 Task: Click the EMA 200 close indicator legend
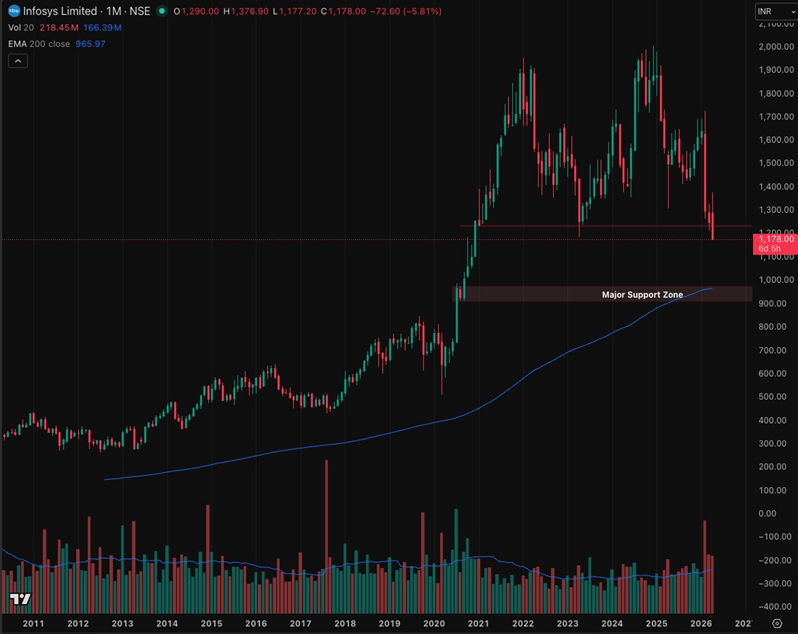tap(39, 44)
